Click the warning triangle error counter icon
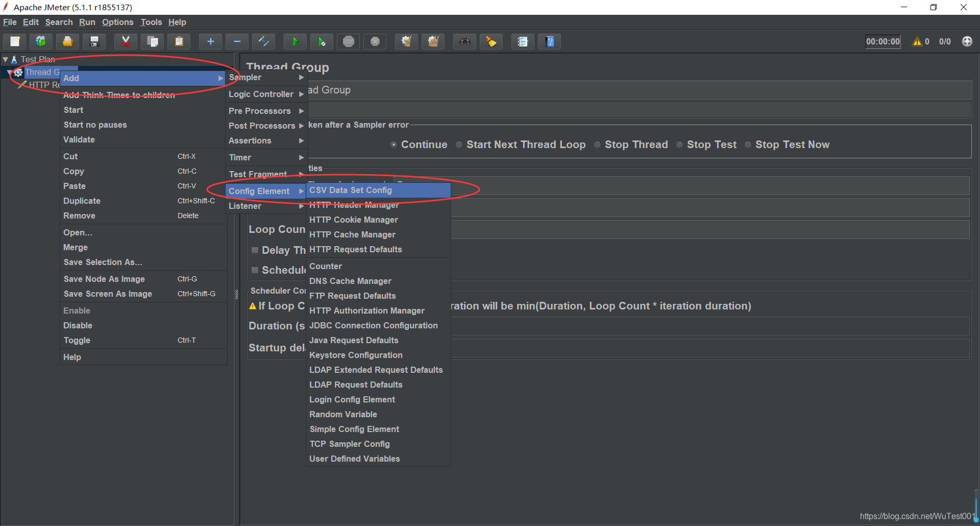 917,41
